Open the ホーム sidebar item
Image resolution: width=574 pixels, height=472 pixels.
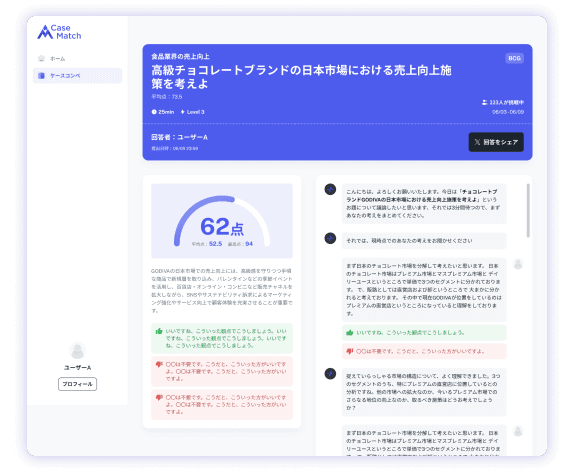(77, 59)
